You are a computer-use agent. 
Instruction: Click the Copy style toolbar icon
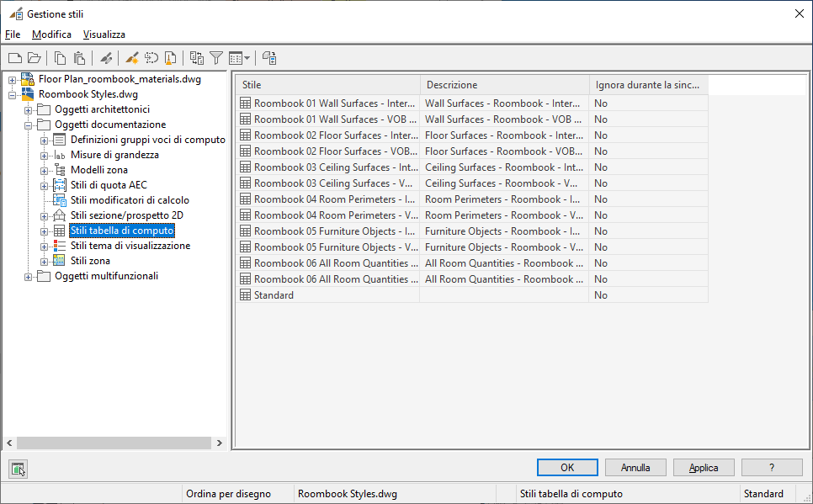(x=60, y=58)
